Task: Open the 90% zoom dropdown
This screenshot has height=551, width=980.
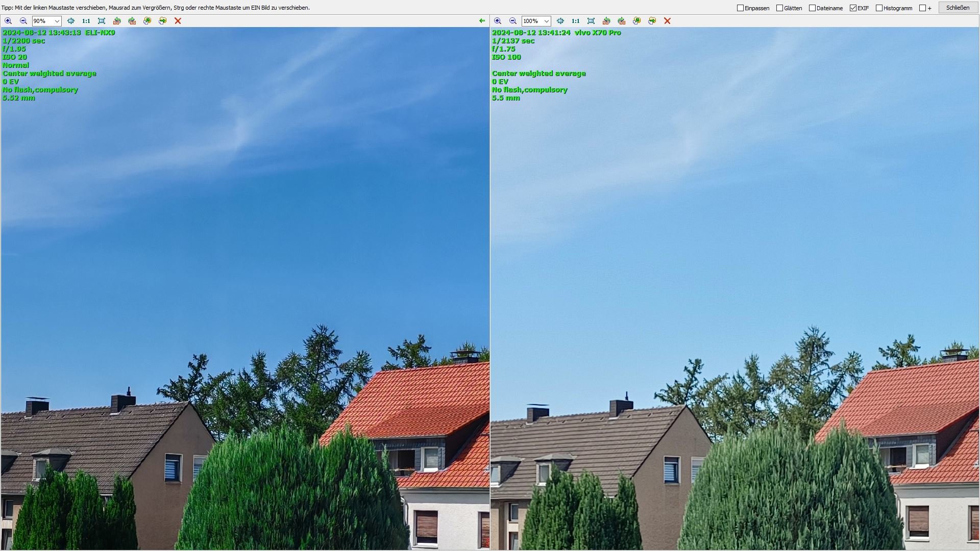Action: point(57,21)
